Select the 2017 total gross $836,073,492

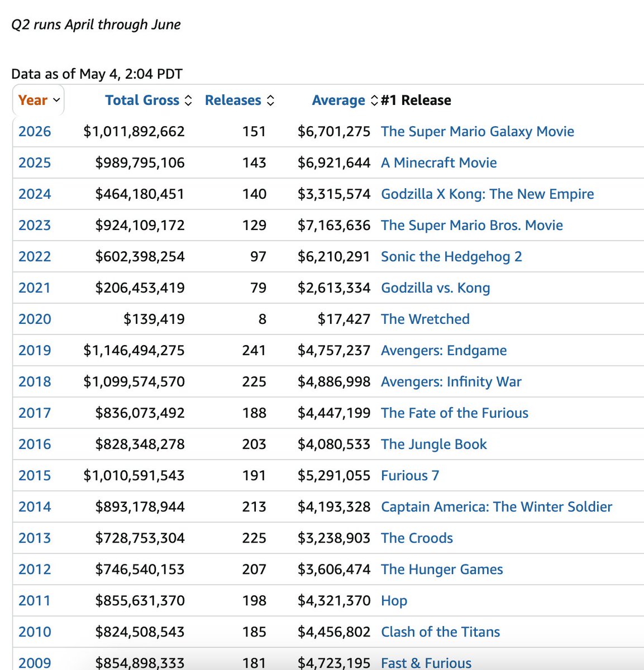[x=140, y=413]
